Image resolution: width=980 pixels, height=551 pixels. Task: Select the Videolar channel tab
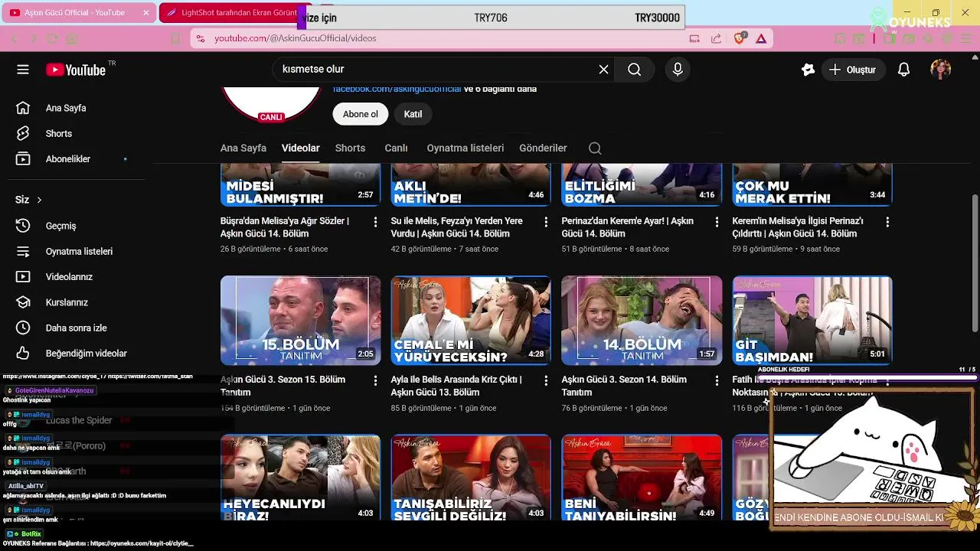click(x=301, y=148)
